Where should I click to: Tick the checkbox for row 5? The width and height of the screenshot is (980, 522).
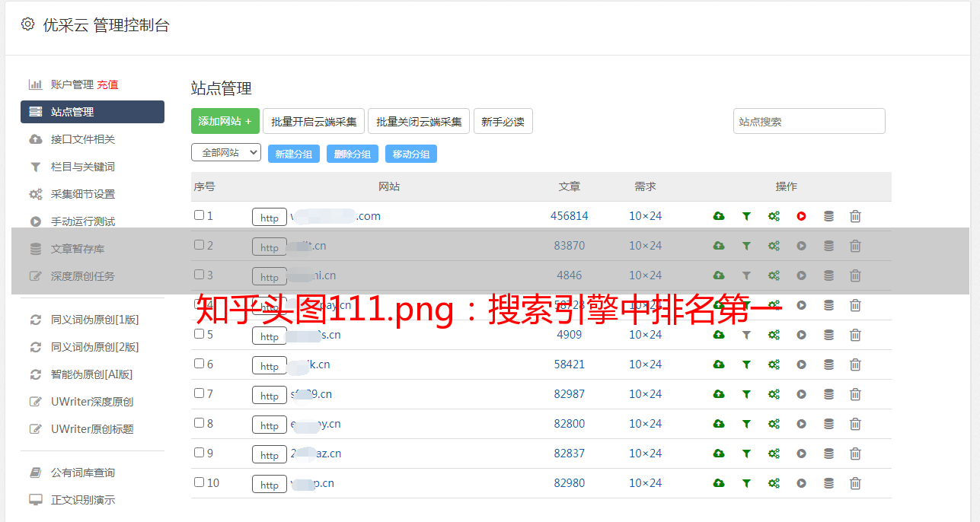coord(199,334)
